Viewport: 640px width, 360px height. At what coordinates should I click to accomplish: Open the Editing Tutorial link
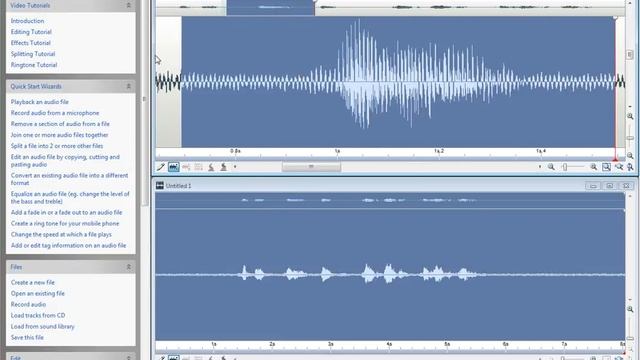(x=31, y=32)
